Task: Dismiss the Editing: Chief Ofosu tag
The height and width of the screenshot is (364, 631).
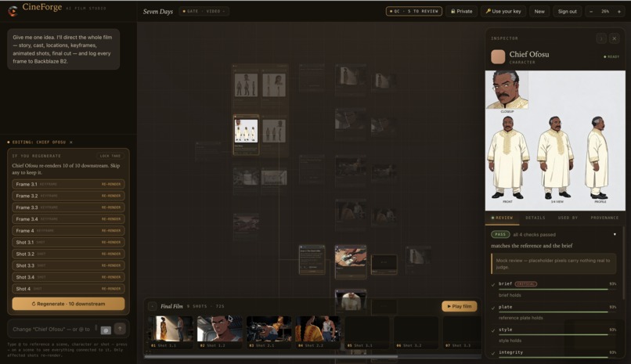Action: (x=70, y=142)
